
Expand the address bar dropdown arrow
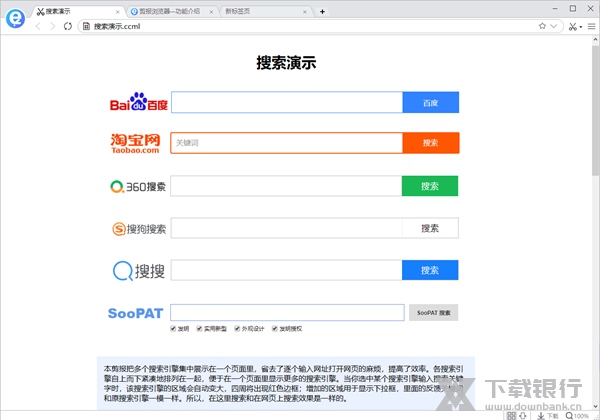tap(553, 26)
